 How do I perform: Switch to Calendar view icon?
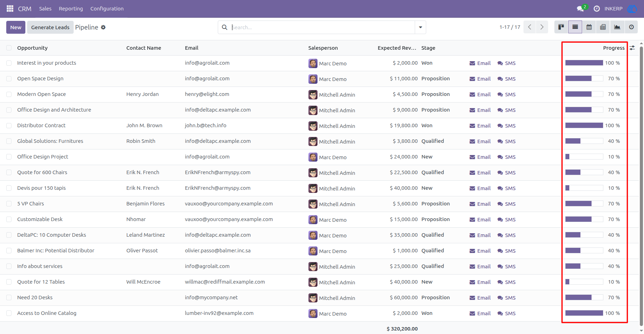(589, 27)
